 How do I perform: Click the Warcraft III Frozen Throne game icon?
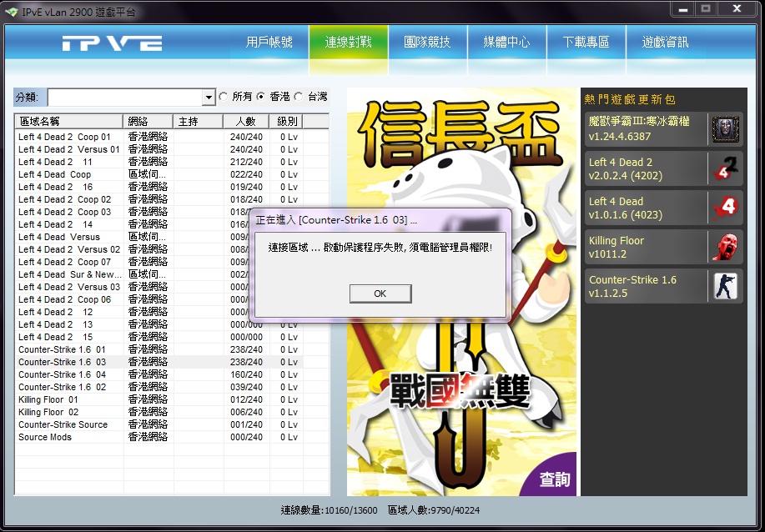pos(725,129)
